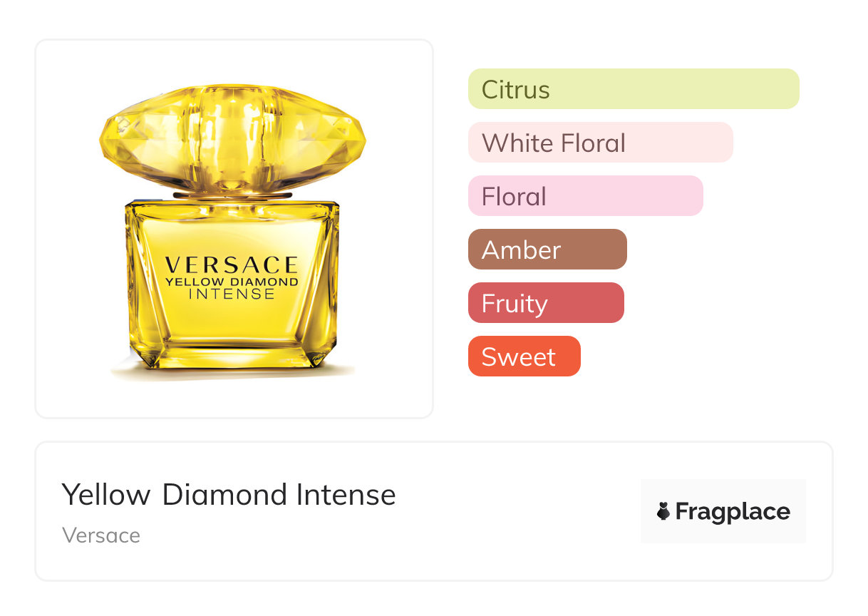Click the Fruity accord bar

pos(545,303)
